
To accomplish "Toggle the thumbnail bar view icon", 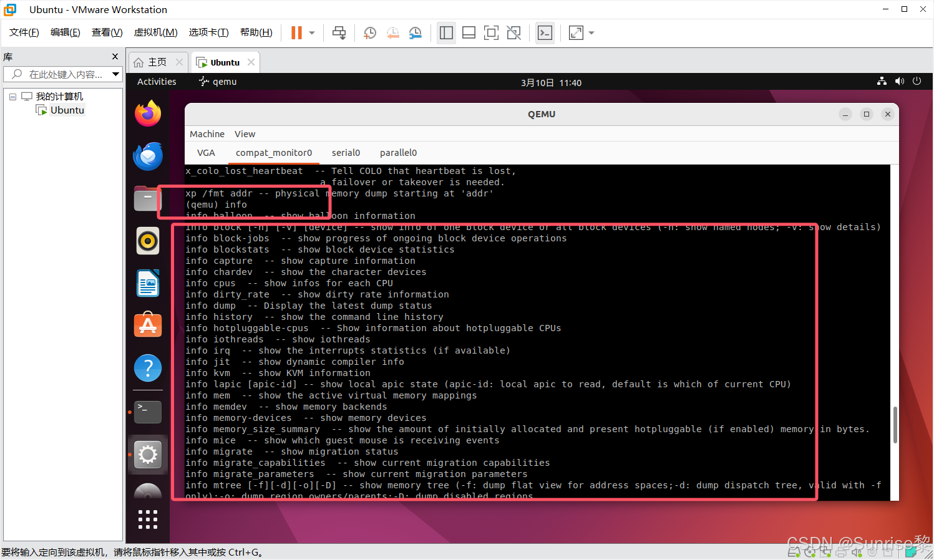I will 469,32.
